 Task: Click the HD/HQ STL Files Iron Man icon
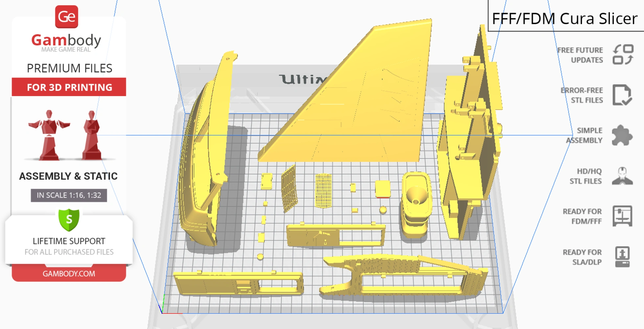623,176
